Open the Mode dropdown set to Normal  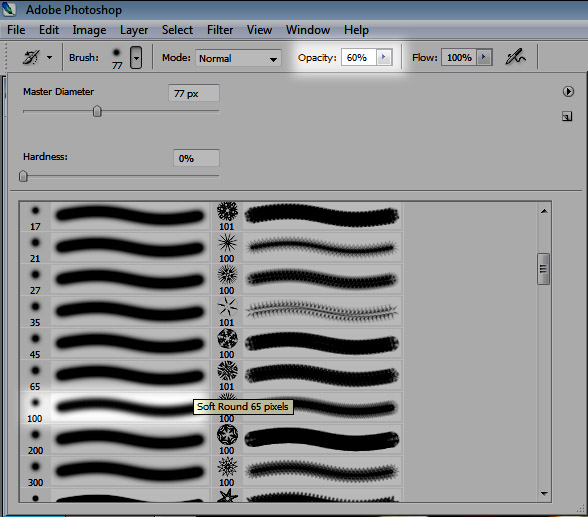238,58
